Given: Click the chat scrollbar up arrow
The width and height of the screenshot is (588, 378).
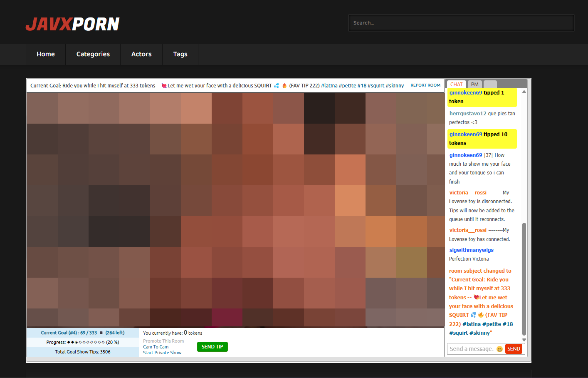Looking at the screenshot, I should tap(524, 92).
